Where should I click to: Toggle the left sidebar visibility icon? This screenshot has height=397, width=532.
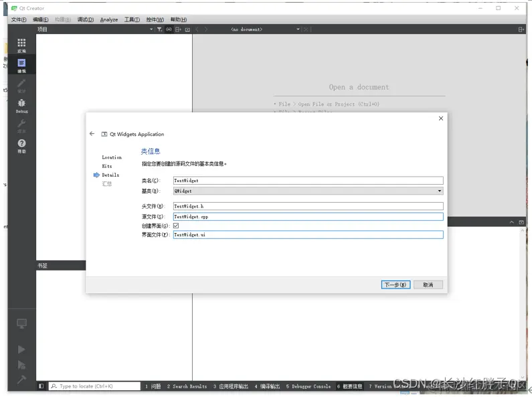click(x=41, y=386)
